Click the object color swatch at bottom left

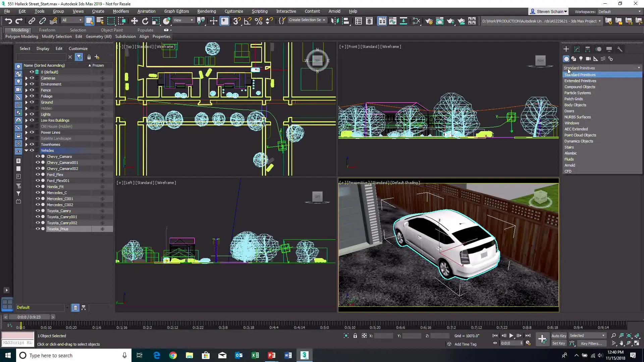click(x=18, y=336)
